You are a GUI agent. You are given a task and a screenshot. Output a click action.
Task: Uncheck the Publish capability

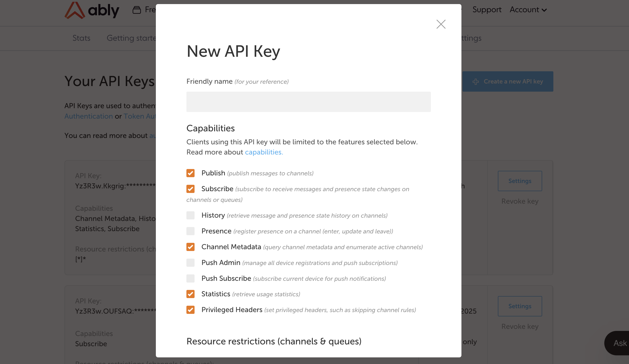(x=190, y=173)
